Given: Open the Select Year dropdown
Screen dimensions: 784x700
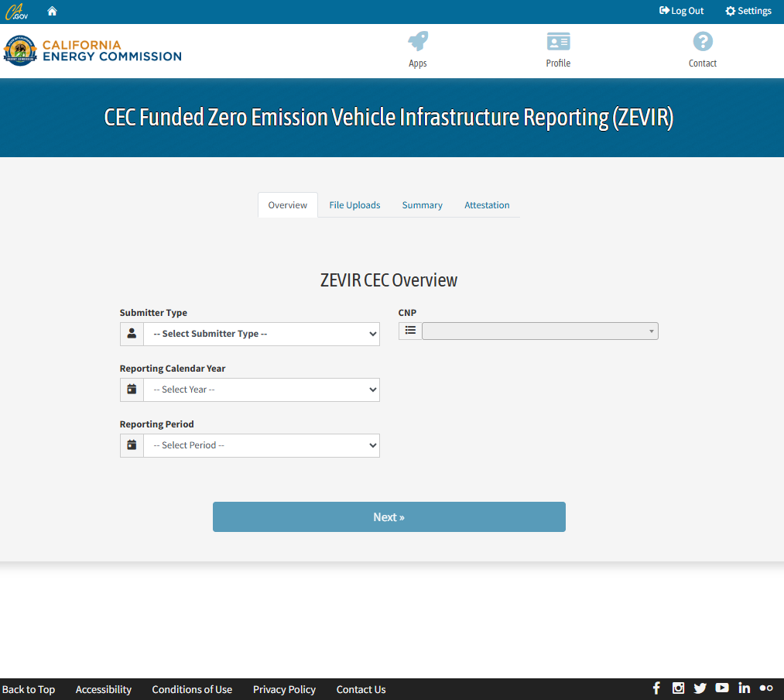Looking at the screenshot, I should 262,389.
